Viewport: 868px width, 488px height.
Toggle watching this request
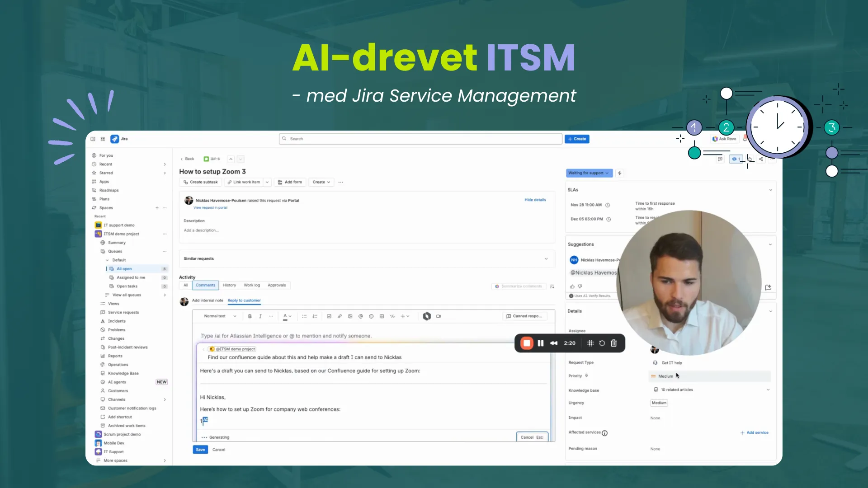(x=736, y=159)
